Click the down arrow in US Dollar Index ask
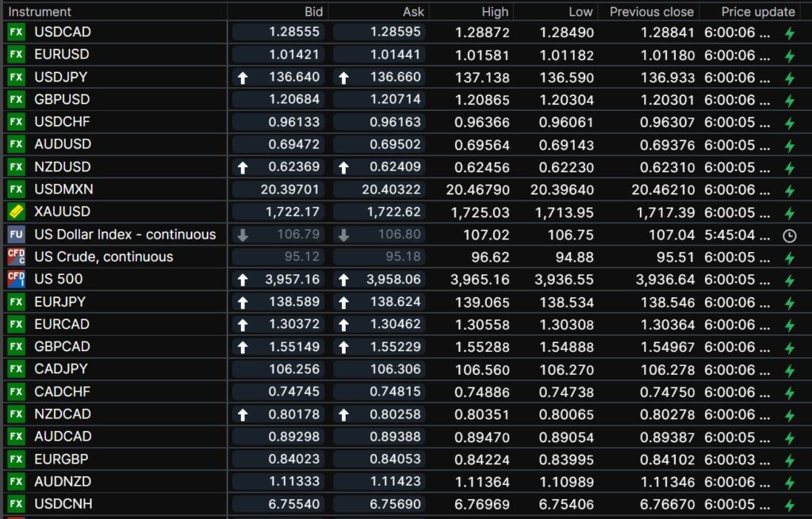The width and height of the screenshot is (812, 519). click(344, 235)
